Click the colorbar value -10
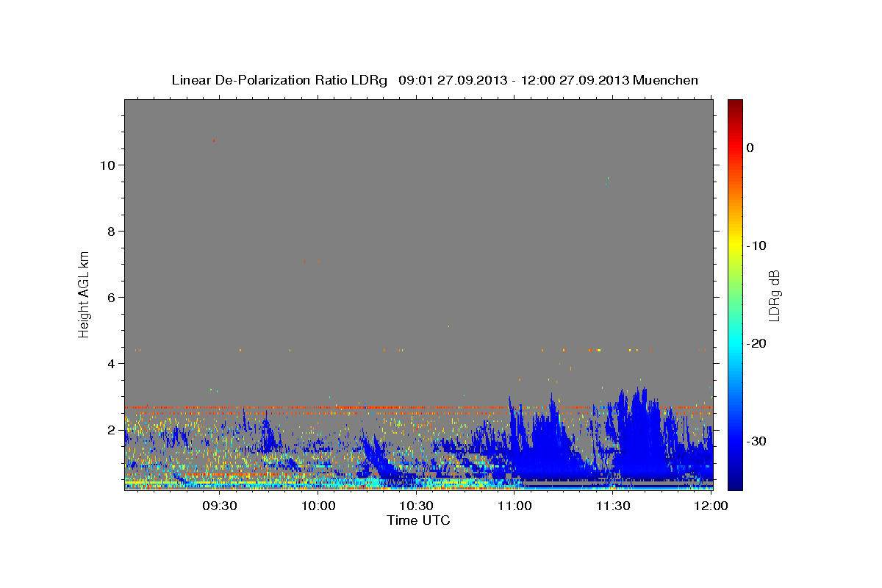The height and width of the screenshot is (588, 882). (756, 245)
